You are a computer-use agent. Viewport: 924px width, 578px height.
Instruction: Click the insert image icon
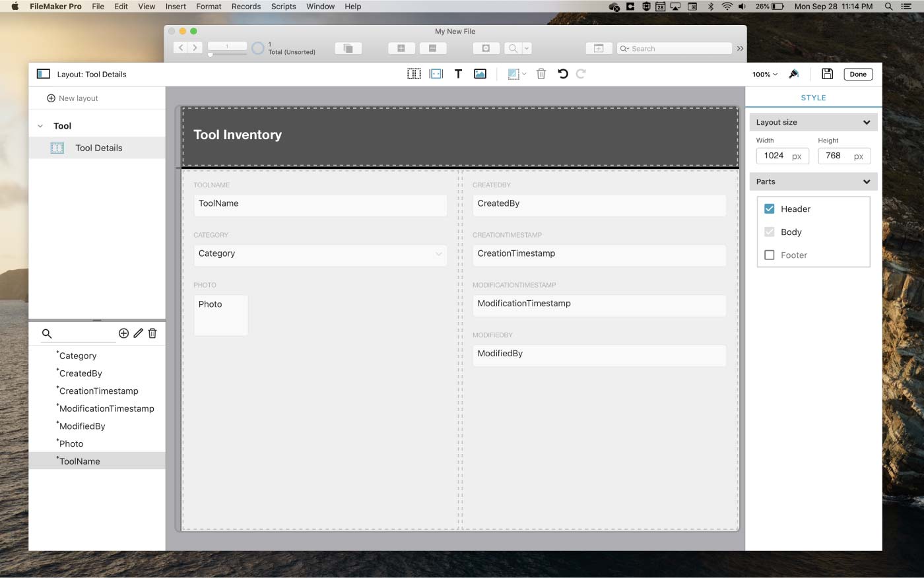pos(480,74)
